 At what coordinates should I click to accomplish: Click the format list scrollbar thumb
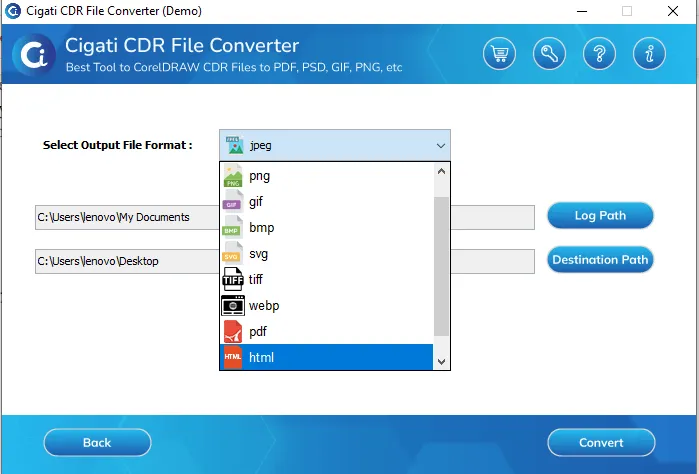coord(441,266)
